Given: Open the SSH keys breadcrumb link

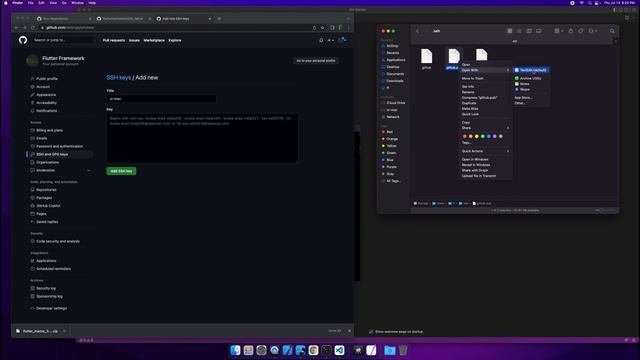Looking at the screenshot, I should [119, 78].
